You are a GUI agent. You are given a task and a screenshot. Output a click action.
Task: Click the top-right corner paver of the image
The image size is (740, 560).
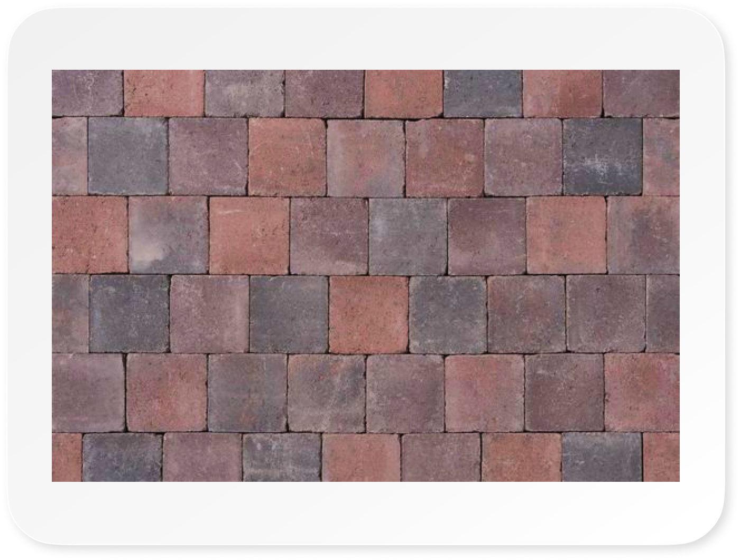click(641, 94)
